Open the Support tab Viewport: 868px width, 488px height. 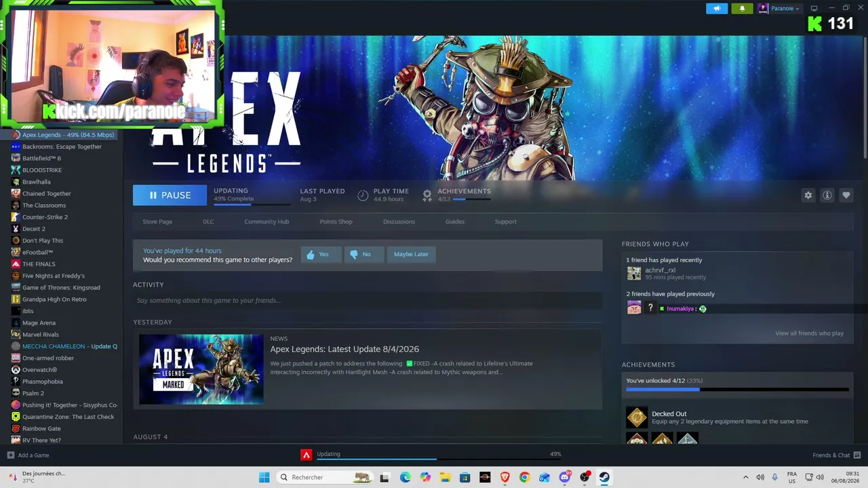coord(505,222)
